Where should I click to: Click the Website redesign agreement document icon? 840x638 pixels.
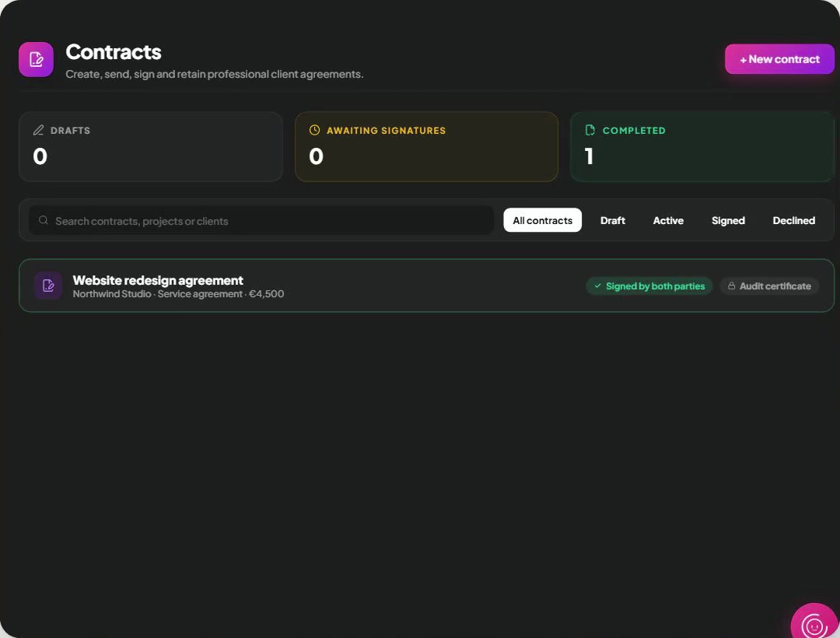48,286
